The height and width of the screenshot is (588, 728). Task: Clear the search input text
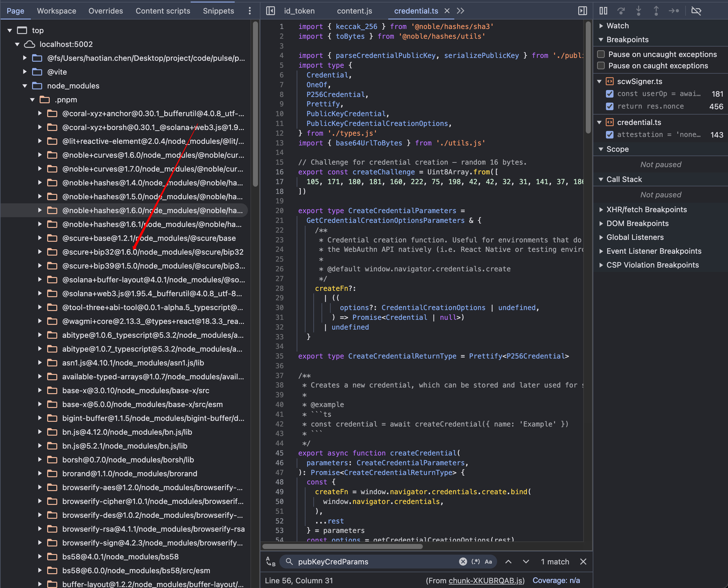point(463,562)
